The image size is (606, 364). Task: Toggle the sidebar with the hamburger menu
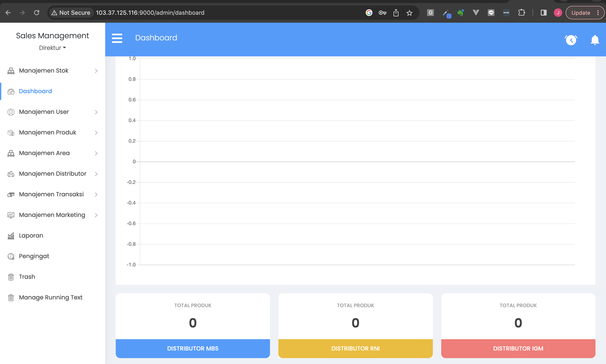[x=117, y=38]
